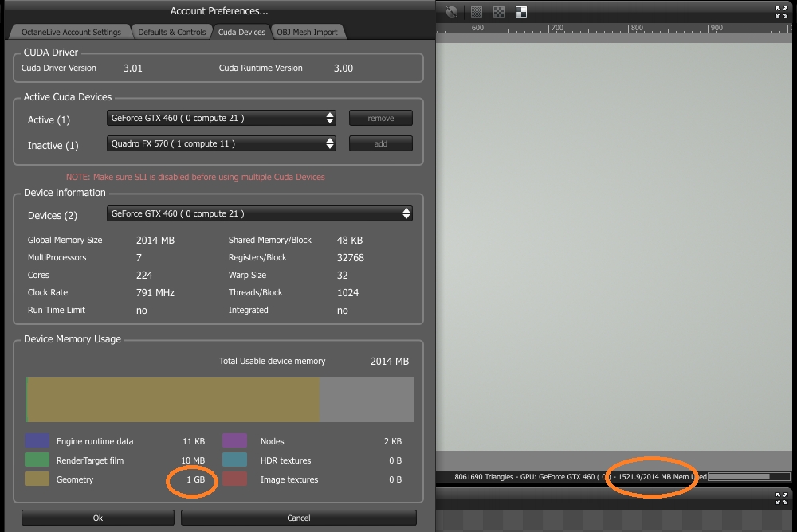The width and height of the screenshot is (797, 532).
Task: Click the Threads/Block value 1024
Action: tap(347, 292)
